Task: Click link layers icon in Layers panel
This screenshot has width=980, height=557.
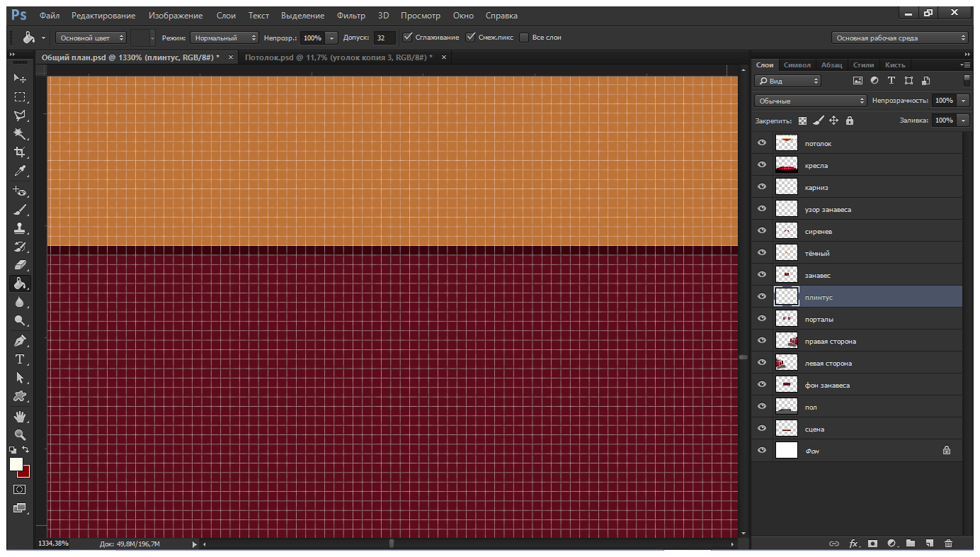Action: (834, 544)
